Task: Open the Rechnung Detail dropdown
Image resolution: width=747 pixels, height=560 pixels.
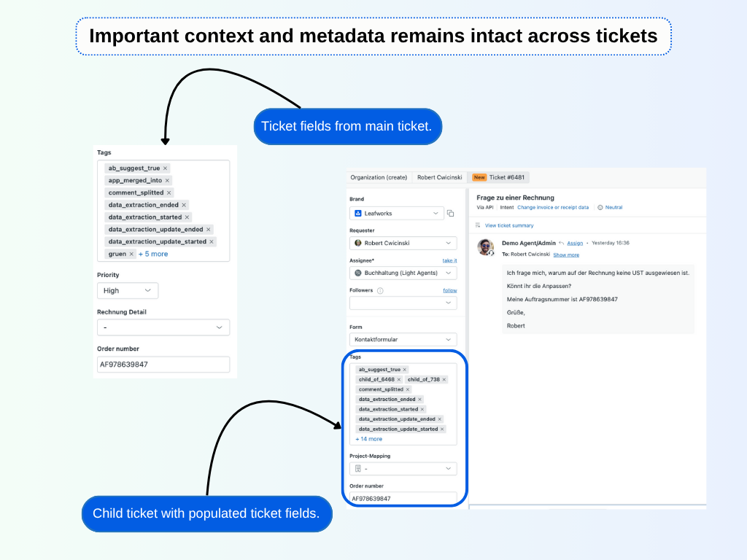Action: click(x=163, y=327)
